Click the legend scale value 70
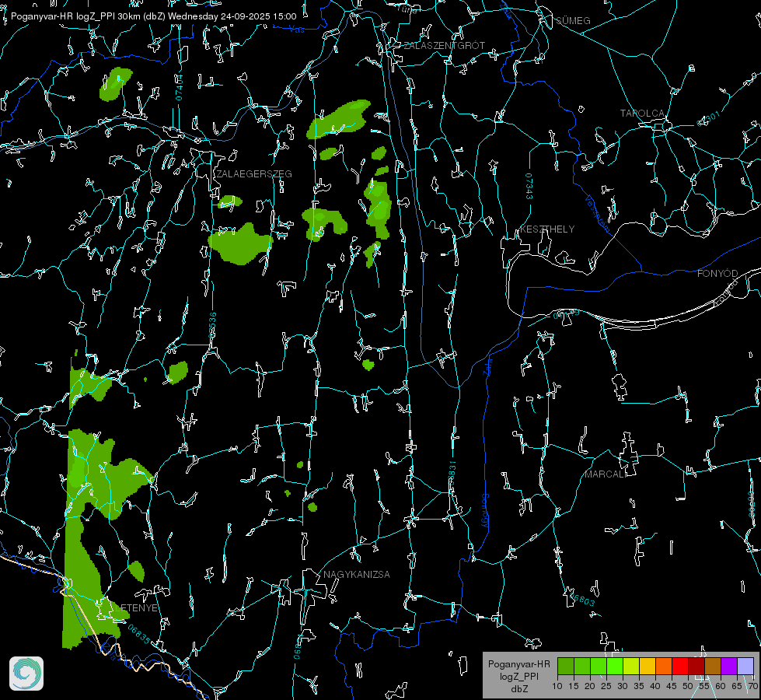761x700 pixels. [752, 686]
